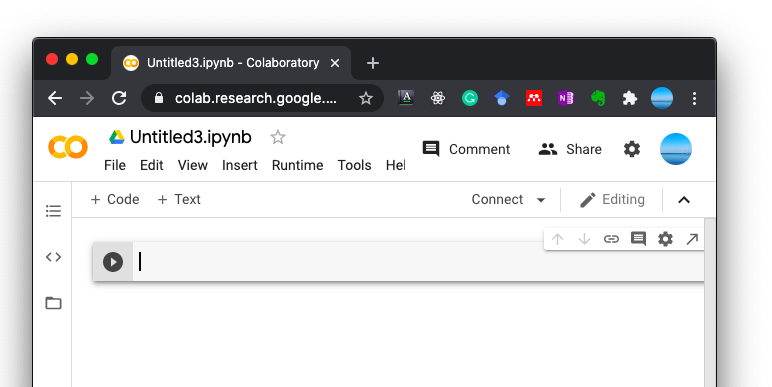Viewport: 772px width, 387px height.
Task: Copy link to cell
Action: tap(611, 239)
